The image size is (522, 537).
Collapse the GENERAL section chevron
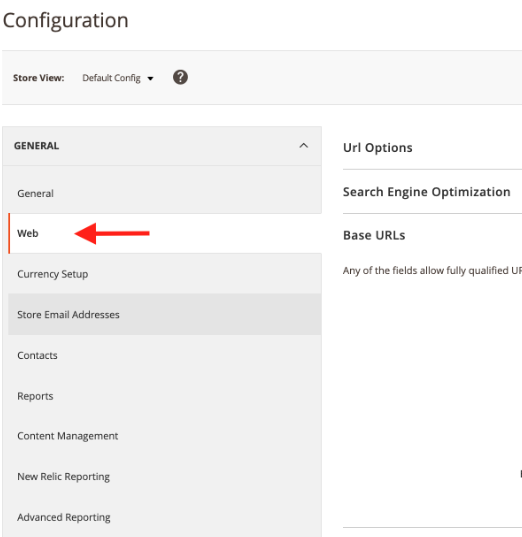tap(303, 146)
